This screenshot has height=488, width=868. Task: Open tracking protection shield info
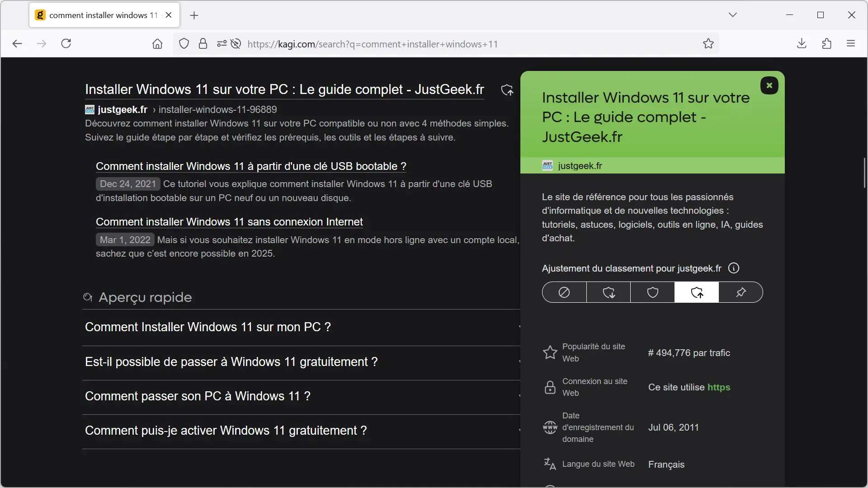[x=184, y=44]
